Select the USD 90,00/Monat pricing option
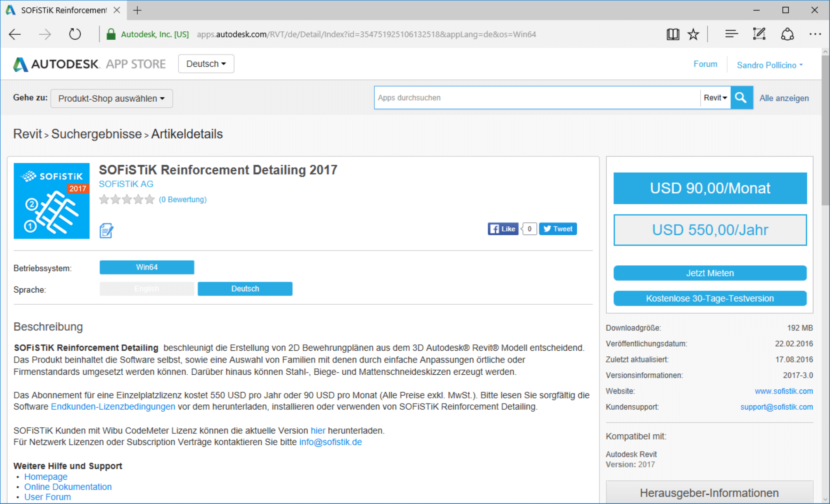The width and height of the screenshot is (830, 504). point(710,188)
